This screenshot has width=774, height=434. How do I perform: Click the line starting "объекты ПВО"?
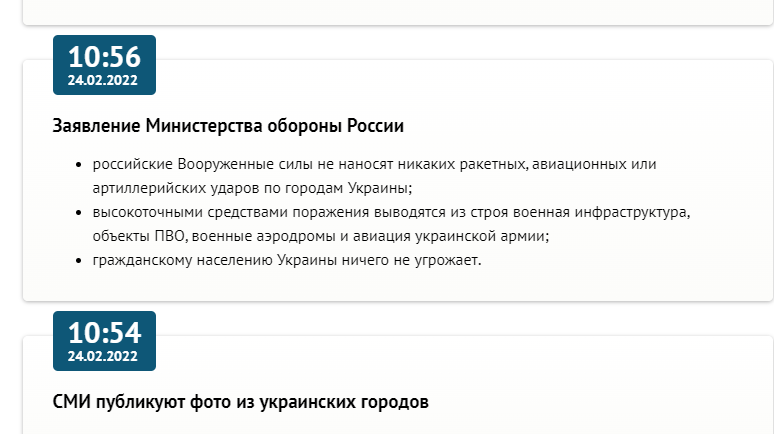tap(321, 237)
